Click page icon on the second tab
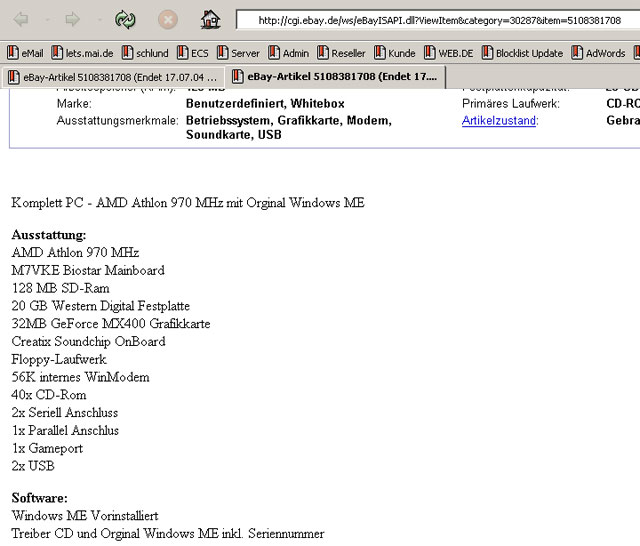640x546 pixels. (238, 77)
